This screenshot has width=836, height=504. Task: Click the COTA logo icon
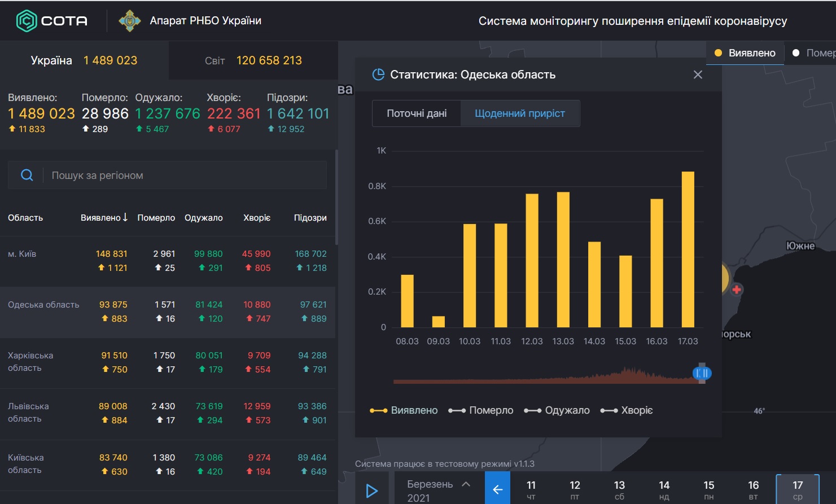[x=26, y=21]
